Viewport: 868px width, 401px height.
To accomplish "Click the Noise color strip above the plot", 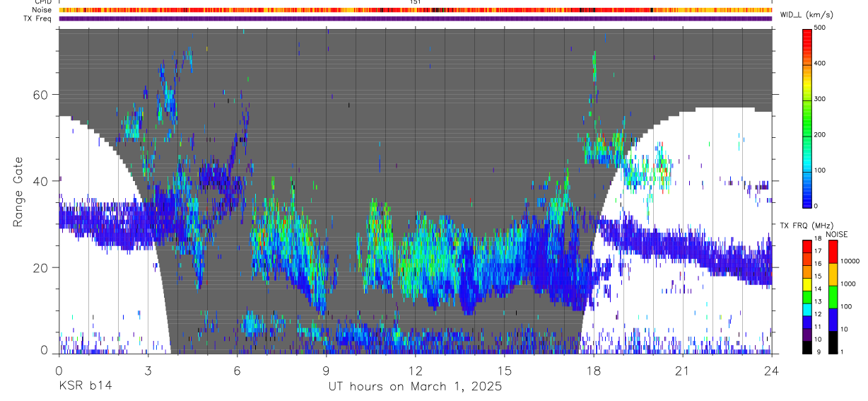I will 415,10.
